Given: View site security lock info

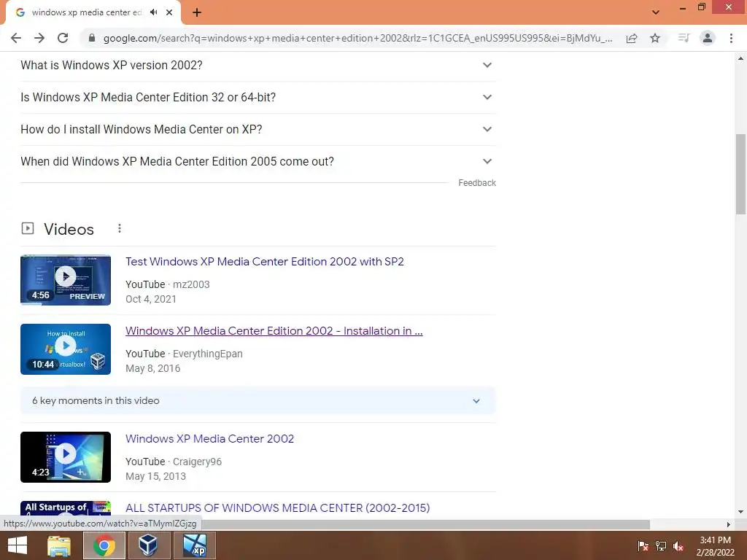Looking at the screenshot, I should (91, 38).
